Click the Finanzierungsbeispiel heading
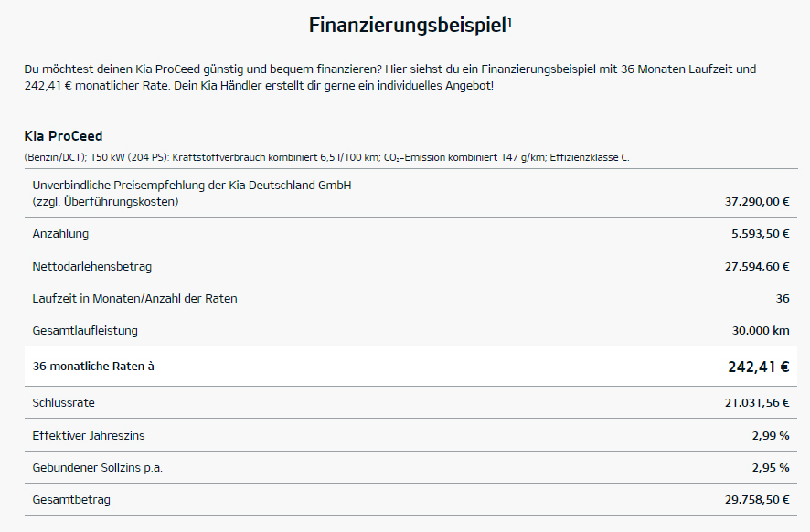This screenshot has width=810, height=532. click(x=407, y=26)
